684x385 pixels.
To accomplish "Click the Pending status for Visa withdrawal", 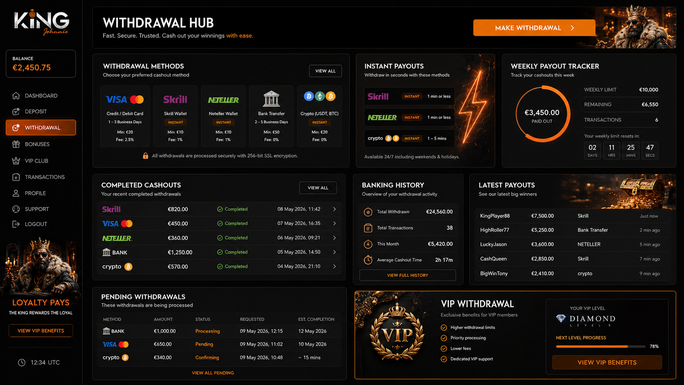I will point(204,344).
